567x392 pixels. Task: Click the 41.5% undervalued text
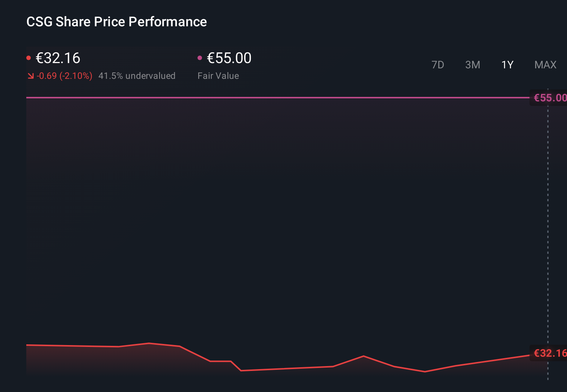(x=137, y=76)
